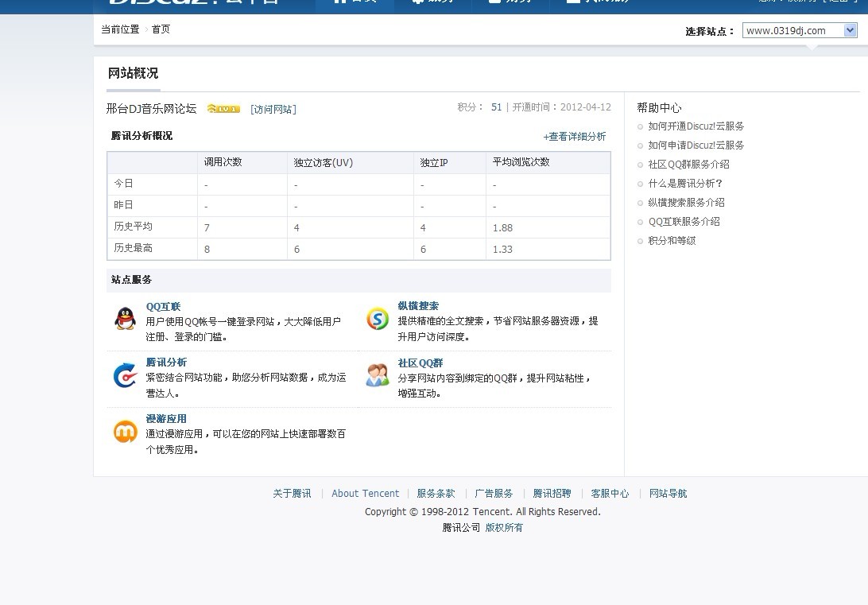Click the 版权所有 footer link
The height and width of the screenshot is (605, 868).
[x=504, y=528]
